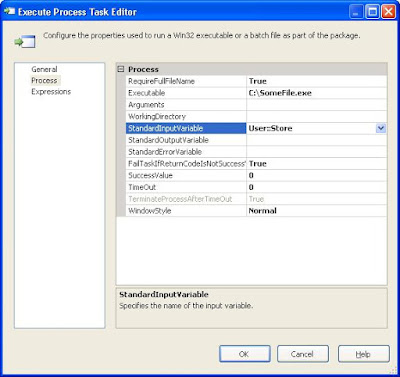Select the General page in left list
Screen dimensions: 400x377
(x=44, y=69)
